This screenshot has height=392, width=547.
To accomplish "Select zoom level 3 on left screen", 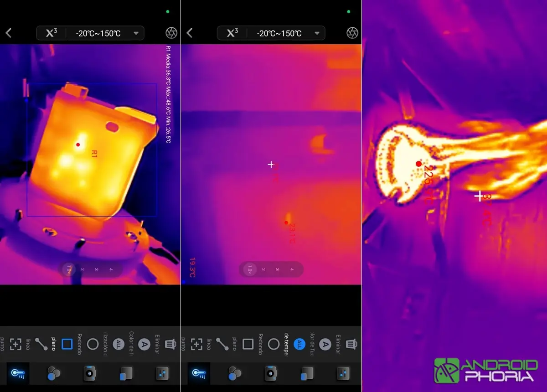I will click(x=96, y=269).
